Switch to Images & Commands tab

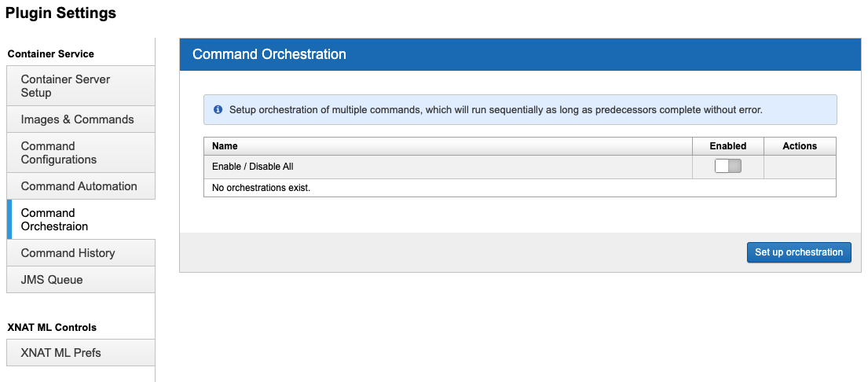coord(81,119)
